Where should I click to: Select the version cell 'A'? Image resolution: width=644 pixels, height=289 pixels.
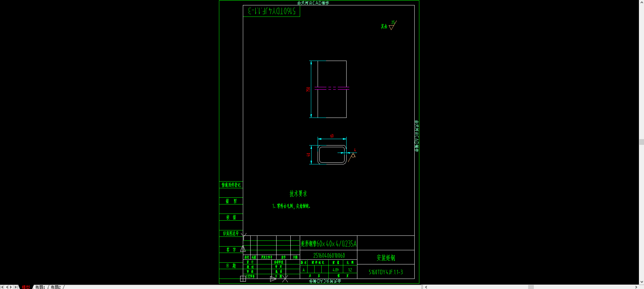pos(303,270)
